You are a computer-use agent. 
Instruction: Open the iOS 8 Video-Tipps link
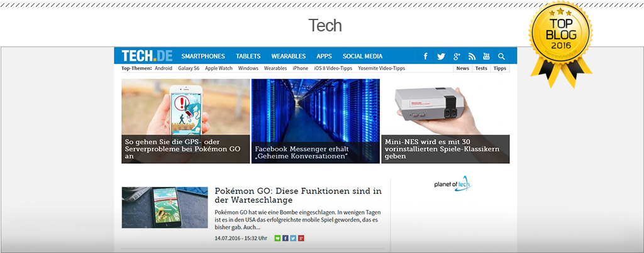pyautogui.click(x=333, y=68)
